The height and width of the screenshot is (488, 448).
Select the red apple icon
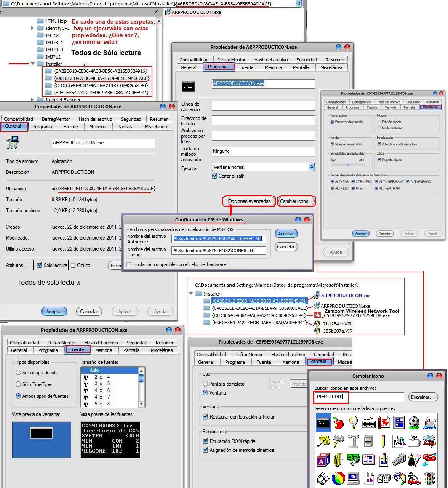[338, 423]
